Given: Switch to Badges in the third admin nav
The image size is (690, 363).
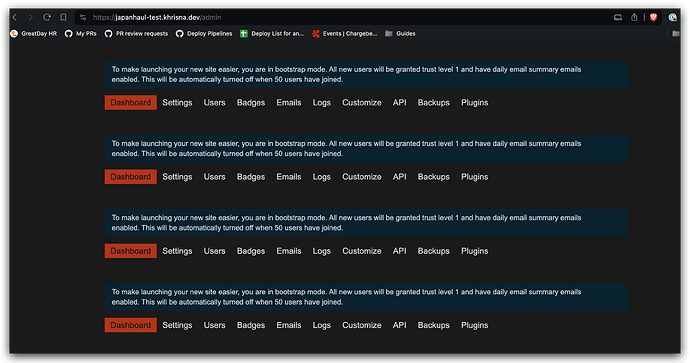Looking at the screenshot, I should coord(251,251).
